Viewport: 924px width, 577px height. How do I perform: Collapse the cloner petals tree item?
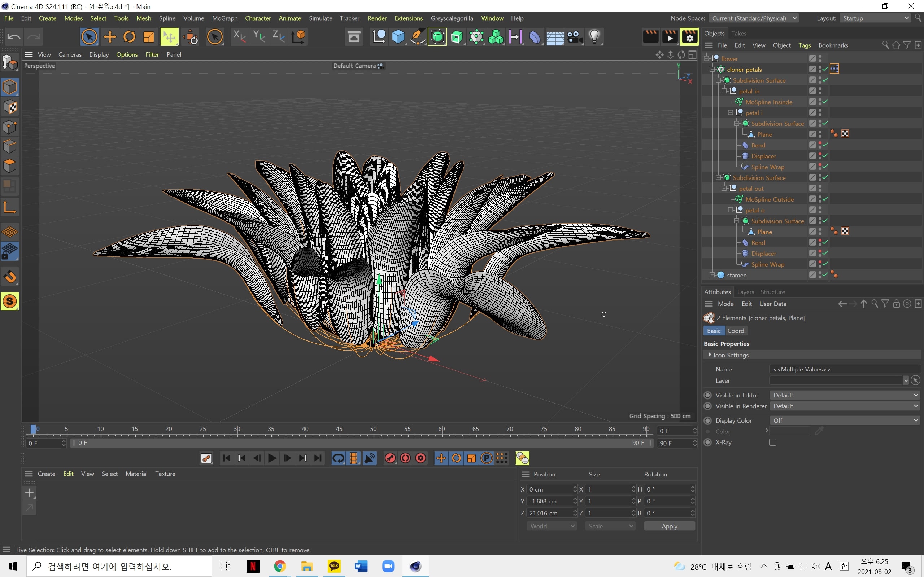pos(712,70)
